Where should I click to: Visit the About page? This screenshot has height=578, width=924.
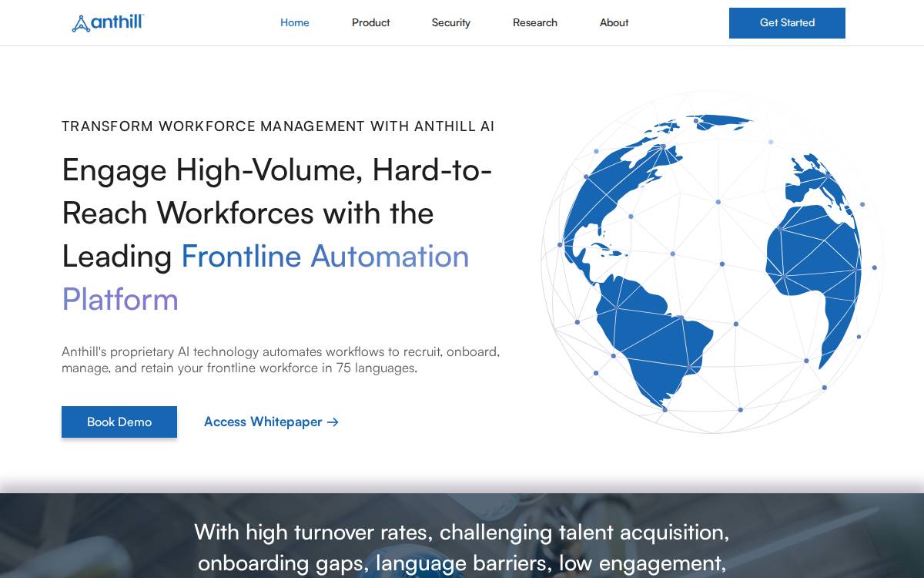click(x=614, y=22)
